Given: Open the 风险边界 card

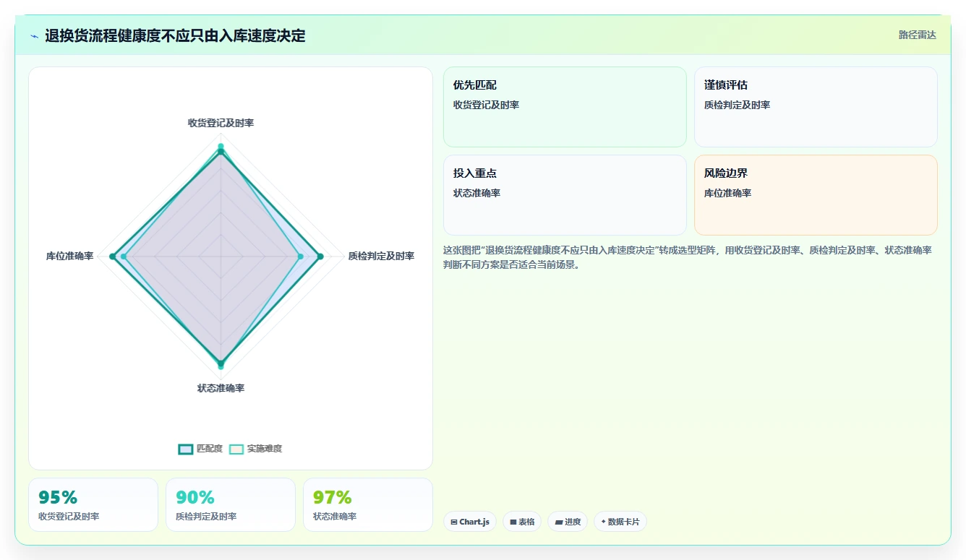Looking at the screenshot, I should click(816, 195).
